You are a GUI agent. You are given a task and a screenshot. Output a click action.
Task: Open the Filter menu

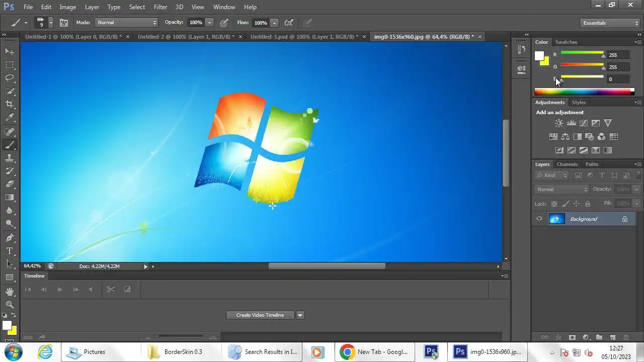click(x=160, y=7)
